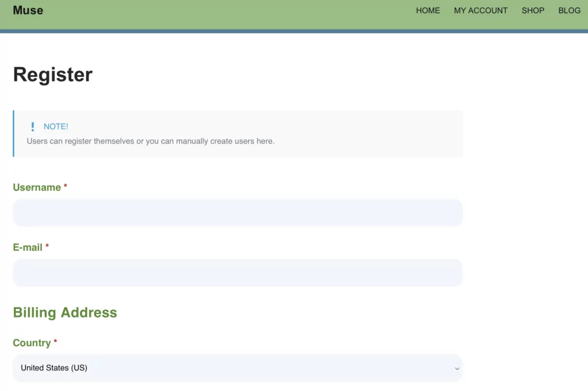The image size is (588, 391).
Task: Click the Username field label
Action: coord(37,187)
